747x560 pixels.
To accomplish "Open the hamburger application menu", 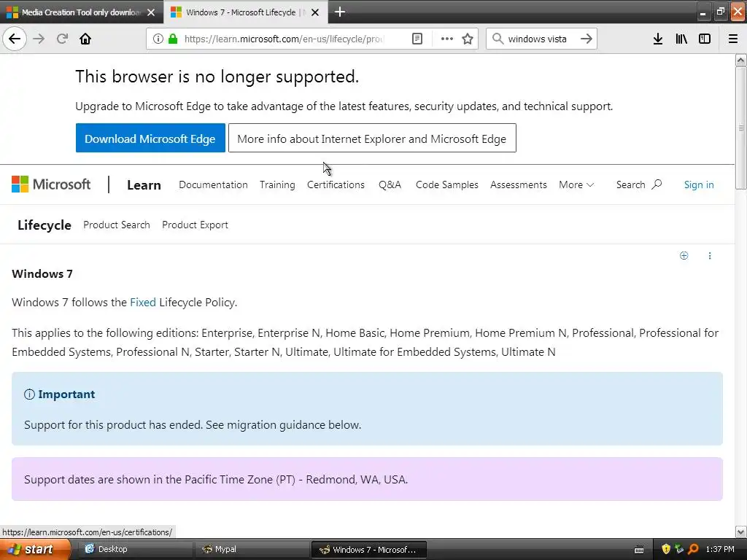I will pos(733,39).
